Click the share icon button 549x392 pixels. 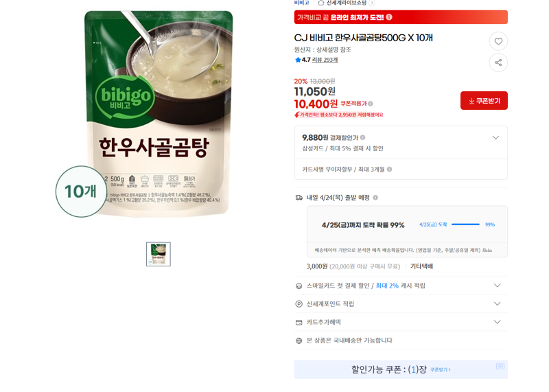coord(498,62)
